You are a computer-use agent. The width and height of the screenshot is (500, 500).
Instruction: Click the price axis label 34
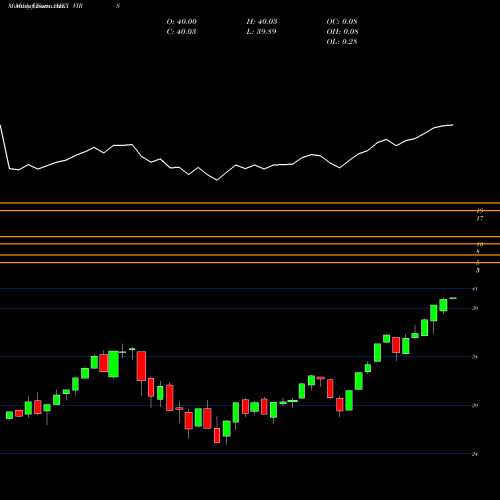pyautogui.click(x=475, y=357)
